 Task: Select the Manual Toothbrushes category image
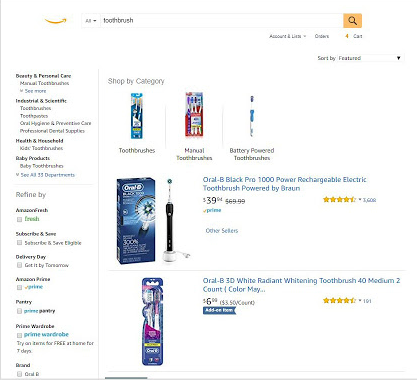(194, 114)
